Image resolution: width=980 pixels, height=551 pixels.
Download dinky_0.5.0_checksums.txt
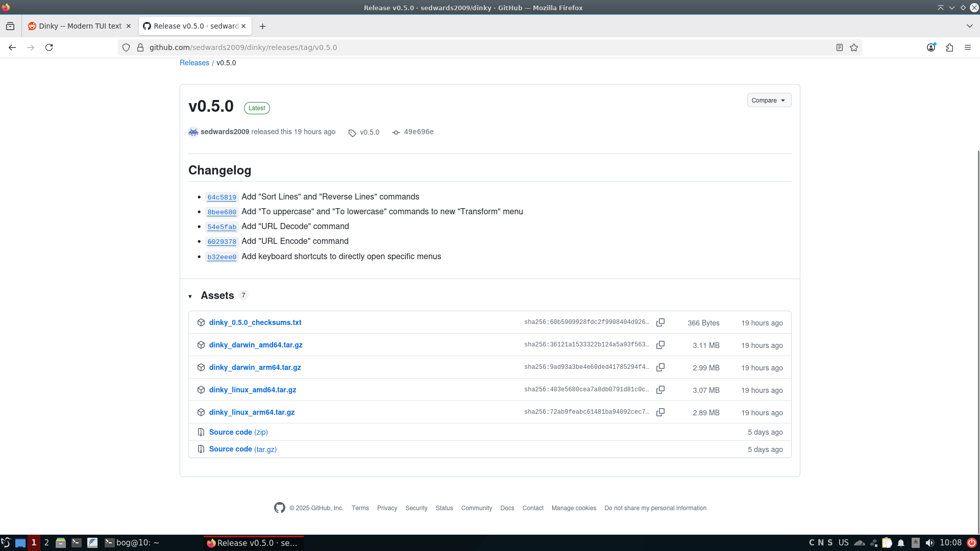click(x=255, y=322)
